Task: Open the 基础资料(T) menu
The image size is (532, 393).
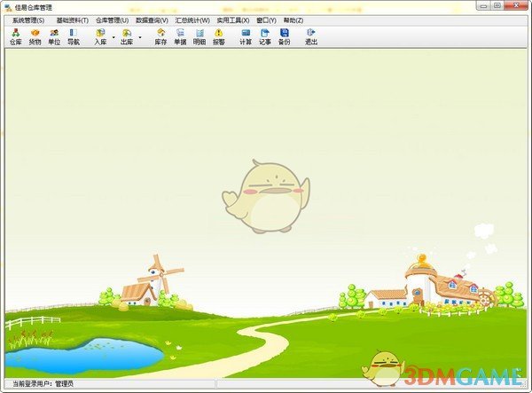Action: (x=73, y=20)
